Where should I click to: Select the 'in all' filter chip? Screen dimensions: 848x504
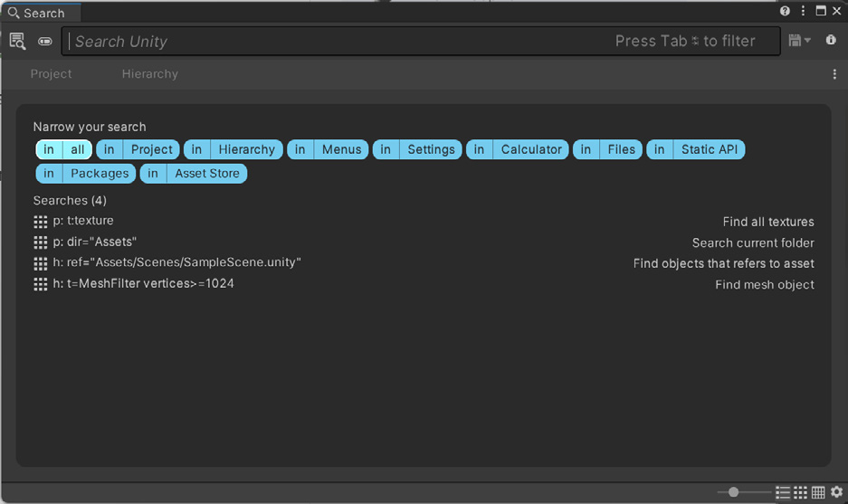click(64, 149)
